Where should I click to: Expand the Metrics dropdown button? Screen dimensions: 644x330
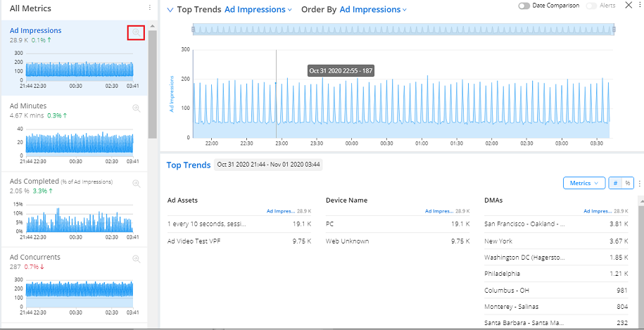point(583,183)
